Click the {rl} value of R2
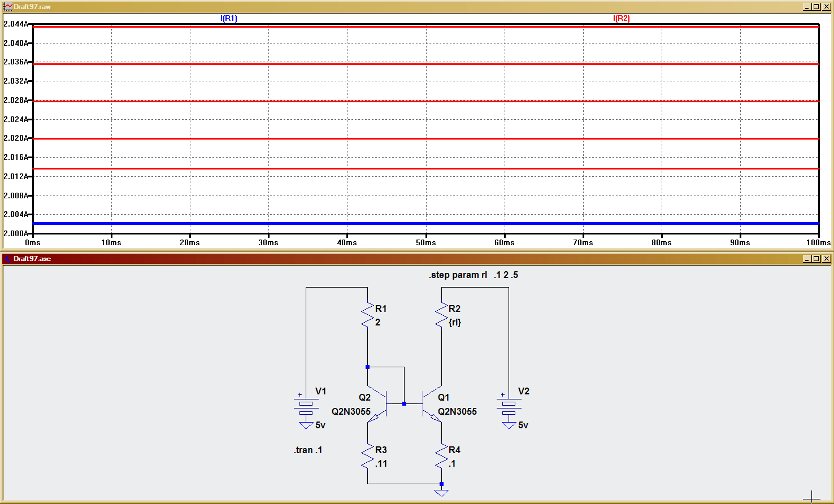 coord(455,323)
